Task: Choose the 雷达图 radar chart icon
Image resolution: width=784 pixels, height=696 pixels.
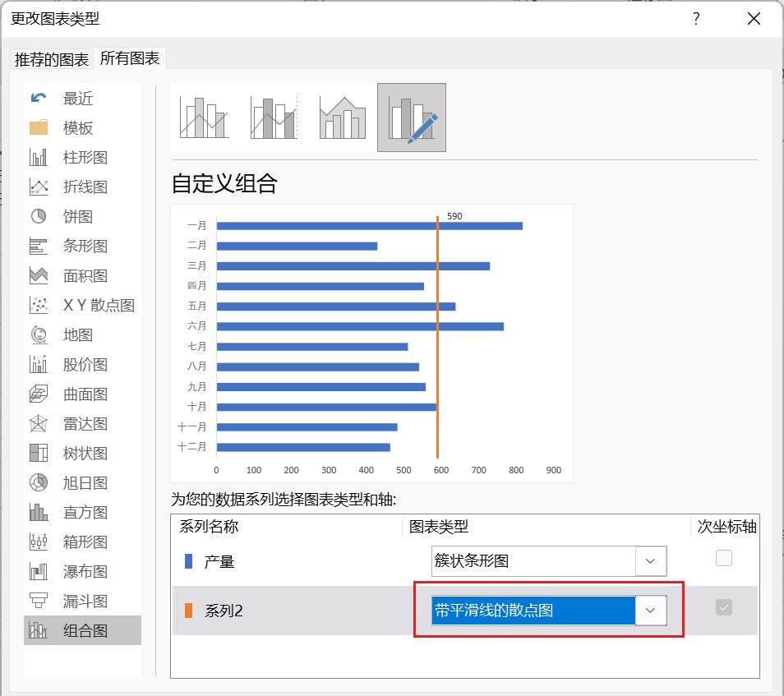Action: [x=39, y=423]
